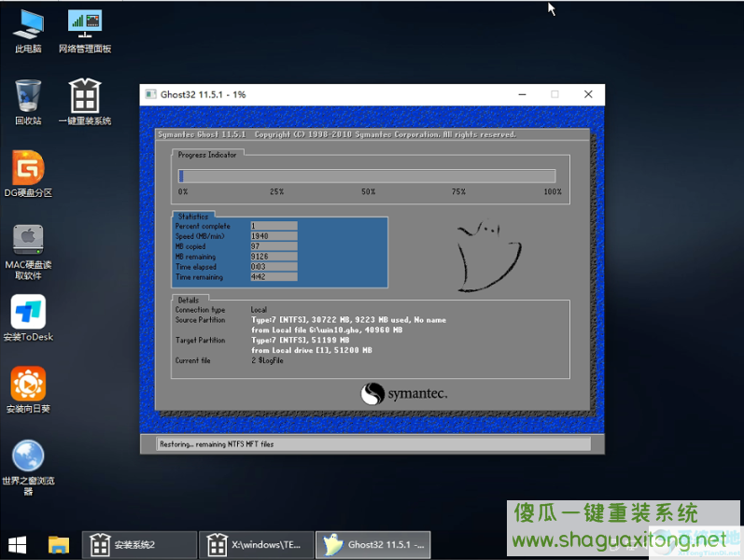Image resolution: width=744 pixels, height=560 pixels.
Task: Select the DG硬盘分区 desktop icon
Action: 28,175
